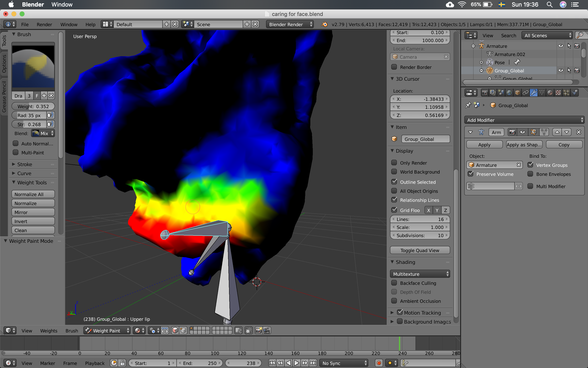Disable the Outline Selected checkbox
The image size is (588, 368).
tap(394, 182)
